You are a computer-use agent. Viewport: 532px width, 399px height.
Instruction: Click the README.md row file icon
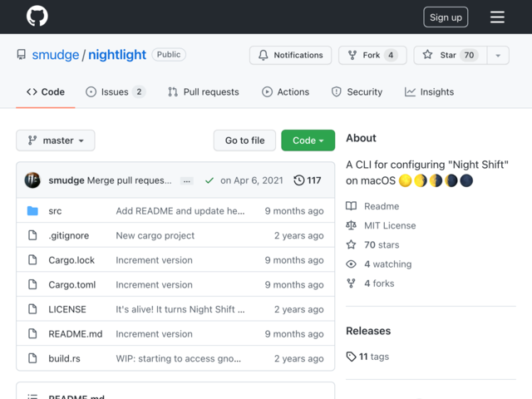pyautogui.click(x=32, y=333)
